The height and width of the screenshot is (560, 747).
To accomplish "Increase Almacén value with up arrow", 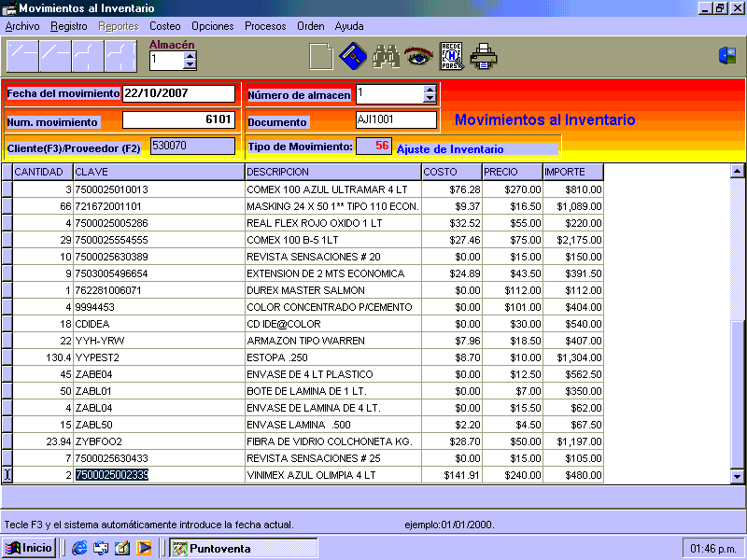I will tap(190, 56).
